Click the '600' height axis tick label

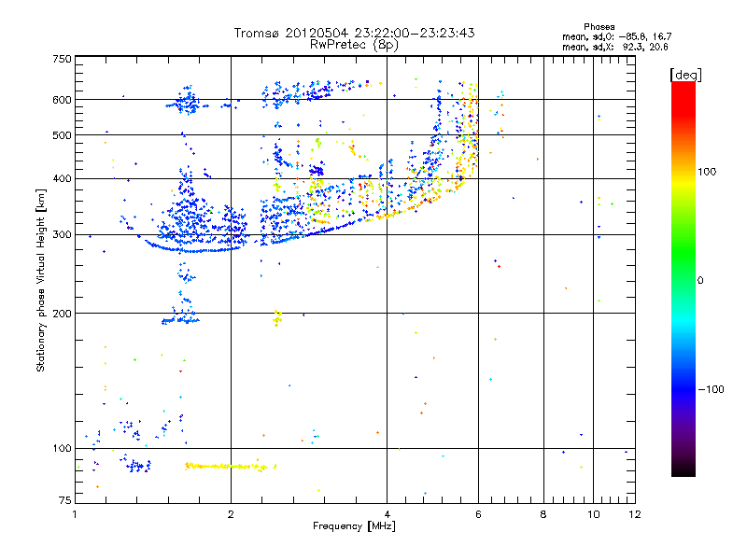click(x=62, y=100)
